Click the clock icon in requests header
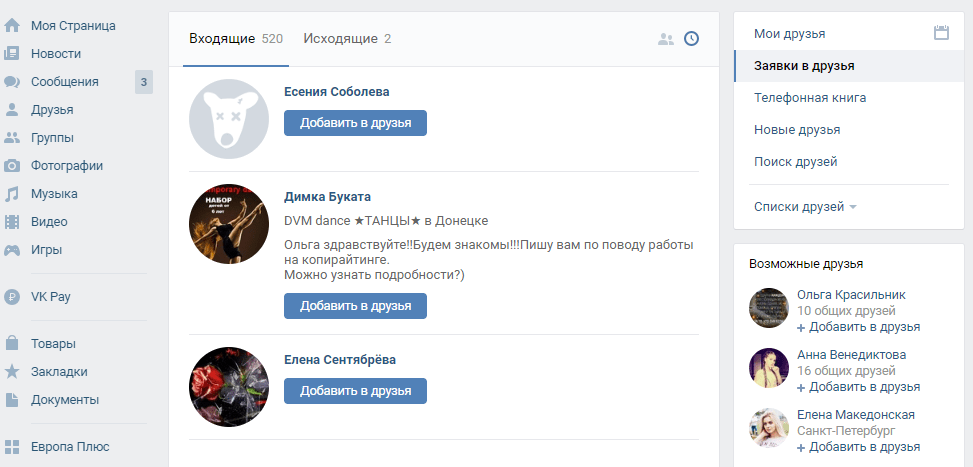The width and height of the screenshot is (973, 467). pos(691,39)
